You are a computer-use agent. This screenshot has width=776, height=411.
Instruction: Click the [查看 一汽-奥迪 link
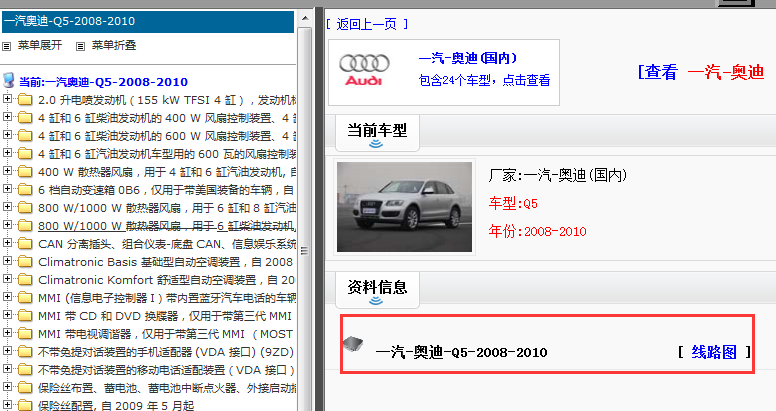point(701,72)
